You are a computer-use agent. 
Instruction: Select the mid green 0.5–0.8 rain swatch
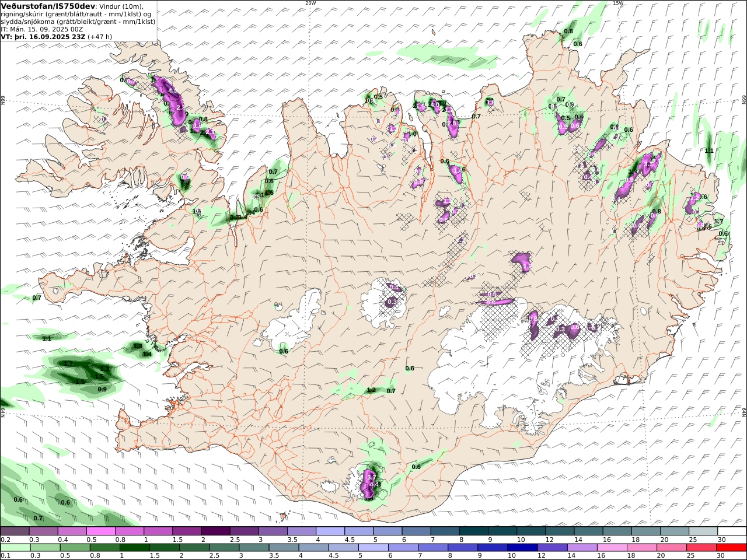pyautogui.click(x=75, y=548)
